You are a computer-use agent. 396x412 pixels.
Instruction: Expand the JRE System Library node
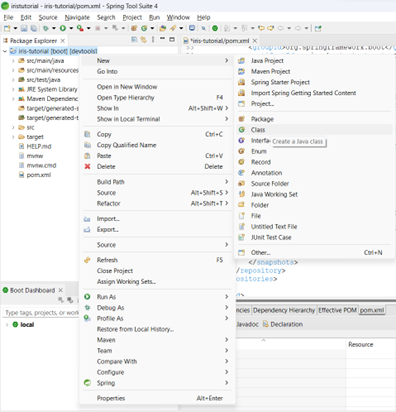[13, 89]
